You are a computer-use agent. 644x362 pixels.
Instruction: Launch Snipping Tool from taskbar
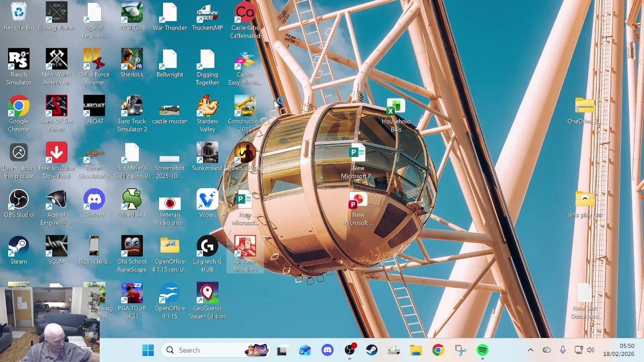pyautogui.click(x=460, y=350)
